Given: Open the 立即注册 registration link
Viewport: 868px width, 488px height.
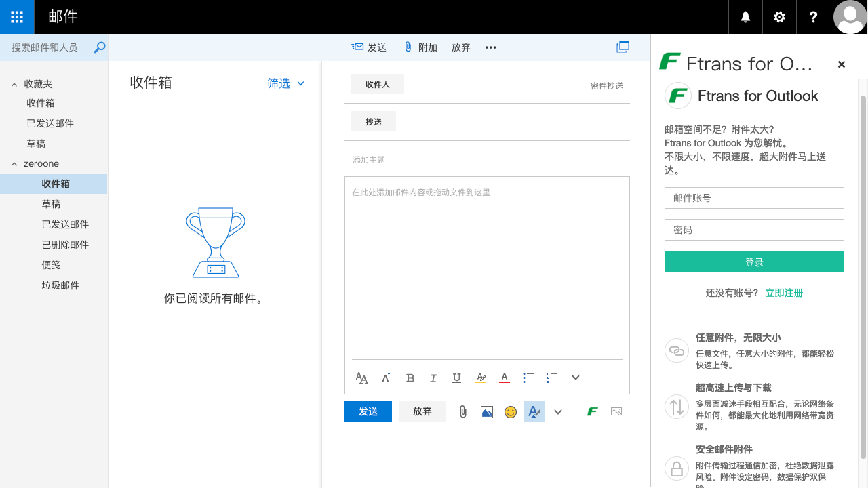Looking at the screenshot, I should pyautogui.click(x=784, y=293).
